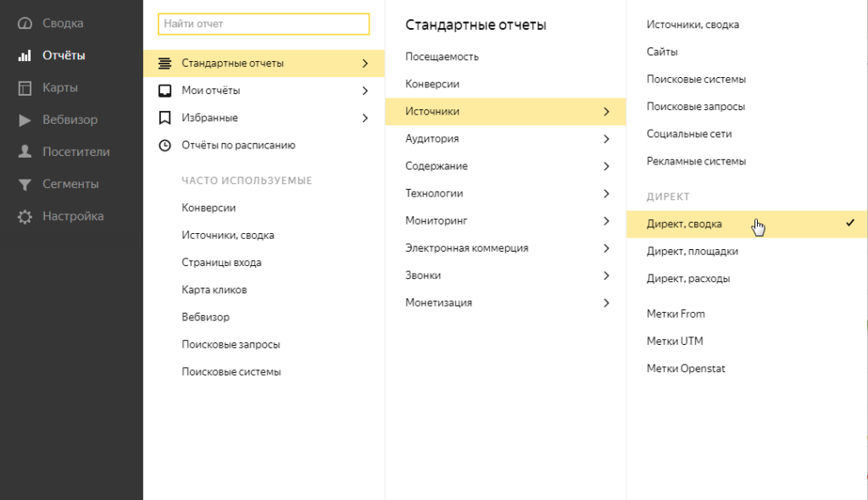Click the clock icon for Отчёты по расписанию
This screenshot has width=868, height=500.
165,145
